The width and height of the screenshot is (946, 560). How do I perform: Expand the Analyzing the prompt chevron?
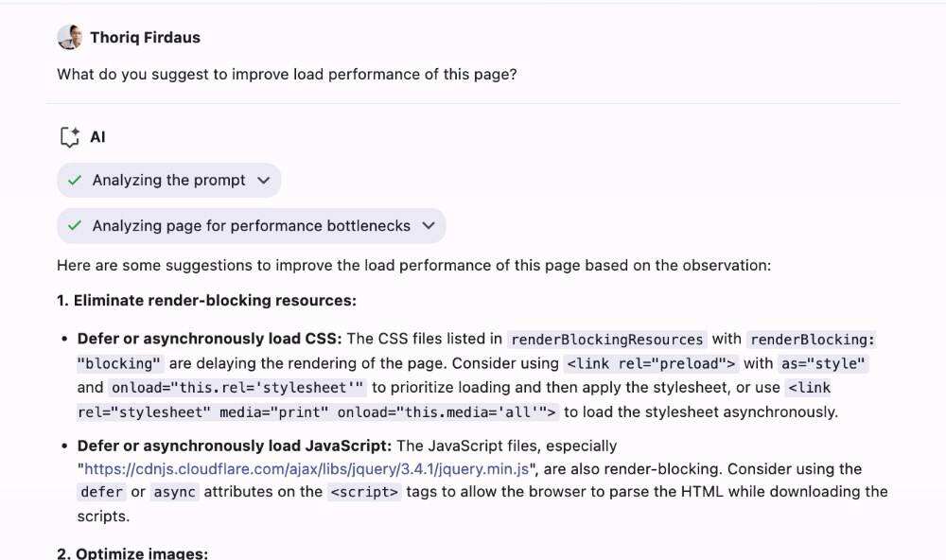point(263,181)
